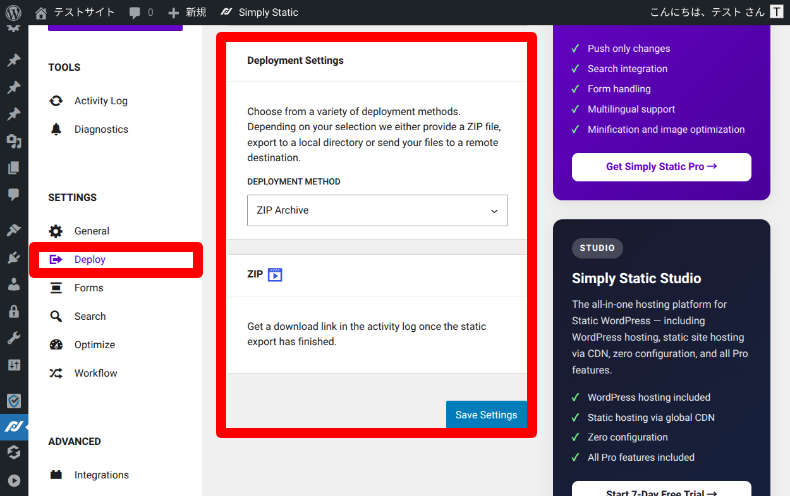
Task: Click the video help icon next to ZIP
Action: pyautogui.click(x=275, y=275)
